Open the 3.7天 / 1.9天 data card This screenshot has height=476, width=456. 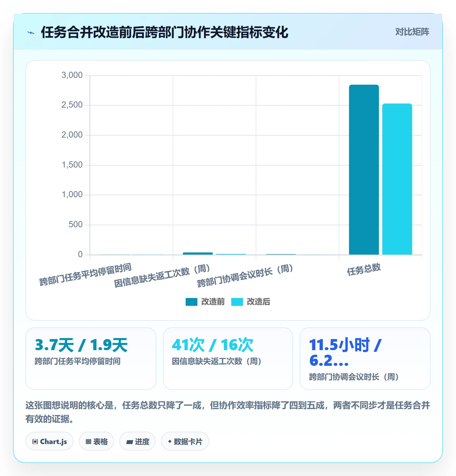click(x=91, y=359)
